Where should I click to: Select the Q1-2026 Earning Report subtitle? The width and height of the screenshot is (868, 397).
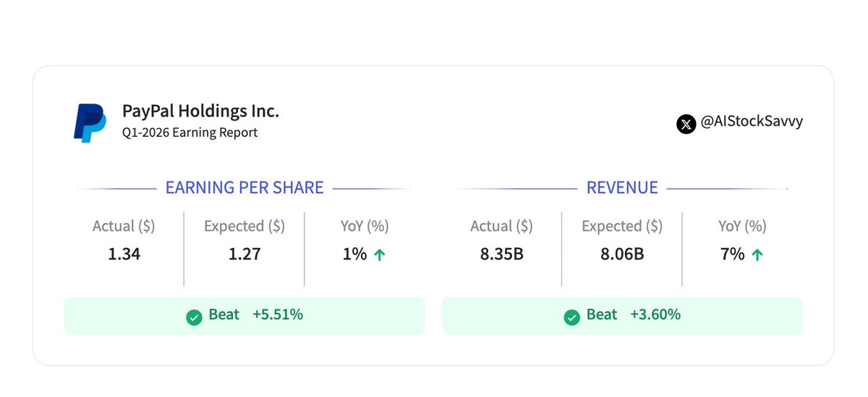(x=190, y=133)
